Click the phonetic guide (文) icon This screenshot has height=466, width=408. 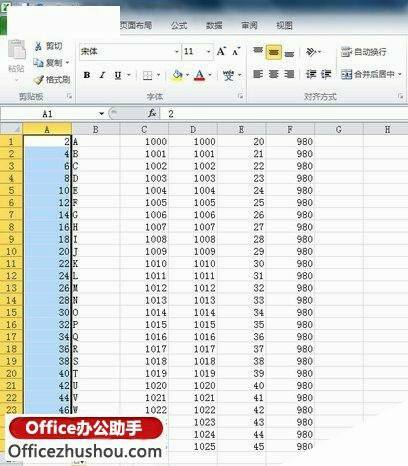[x=228, y=75]
